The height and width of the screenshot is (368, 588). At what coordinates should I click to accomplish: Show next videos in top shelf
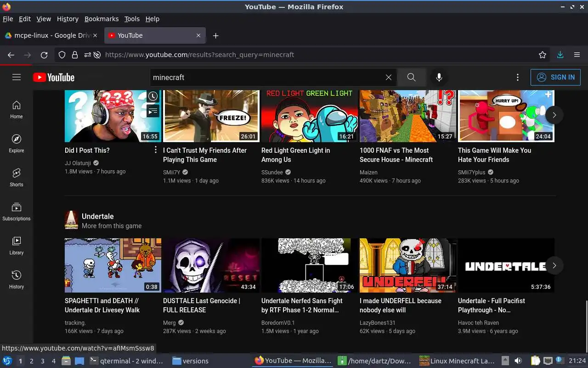tap(554, 115)
